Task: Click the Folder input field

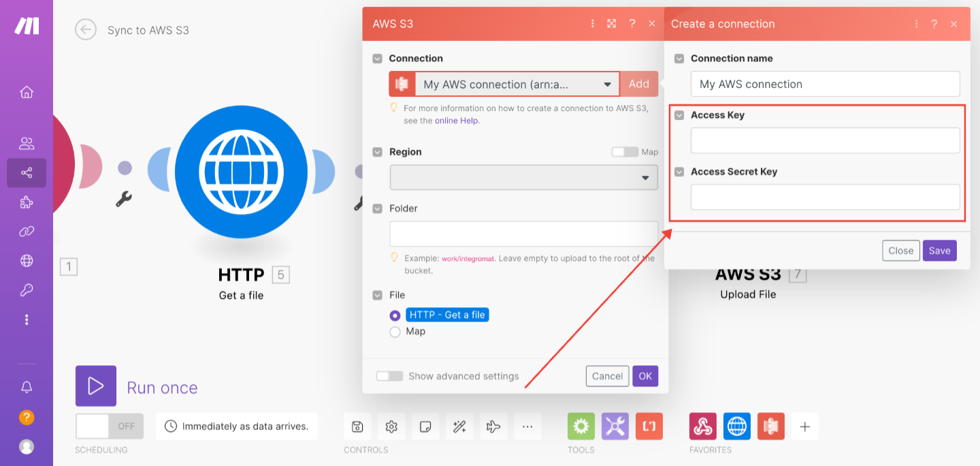Action: 524,234
